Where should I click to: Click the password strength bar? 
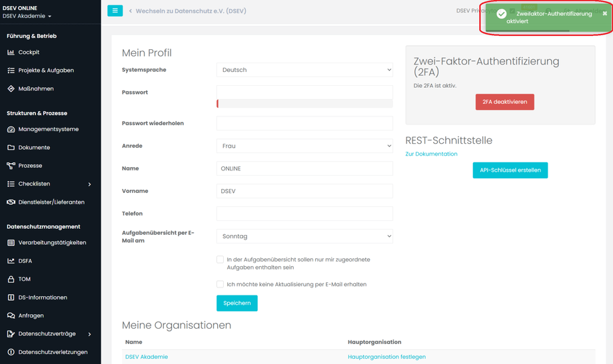click(x=305, y=104)
